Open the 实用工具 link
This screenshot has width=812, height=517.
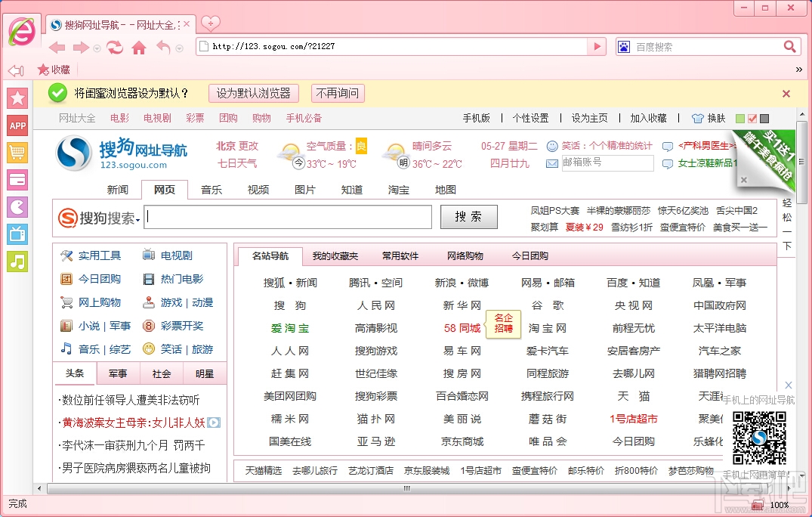pos(100,255)
